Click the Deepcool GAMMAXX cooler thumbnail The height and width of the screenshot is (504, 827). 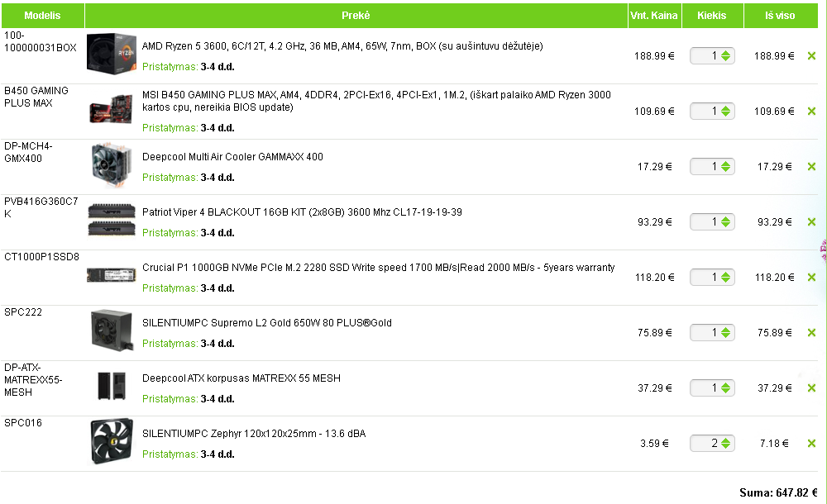112,165
